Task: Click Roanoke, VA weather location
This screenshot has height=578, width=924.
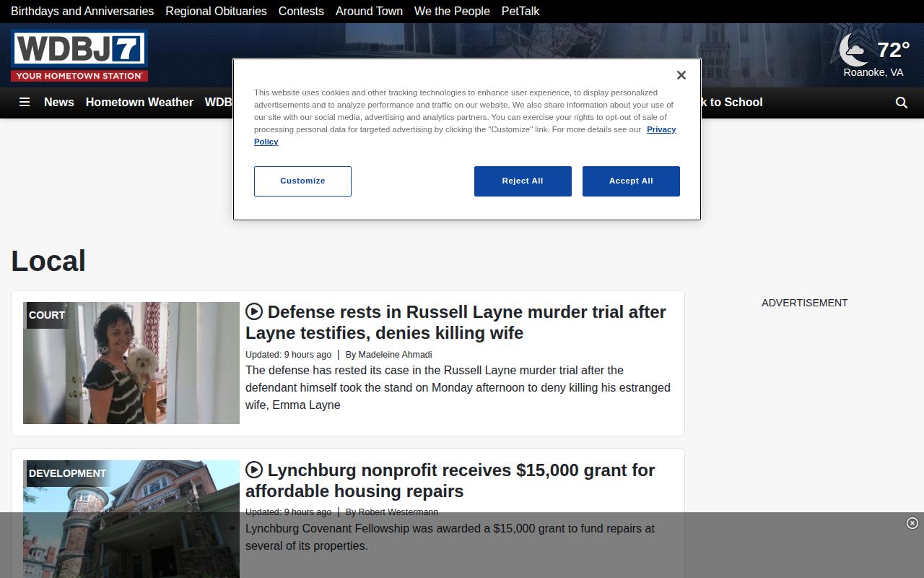Action: tap(873, 72)
